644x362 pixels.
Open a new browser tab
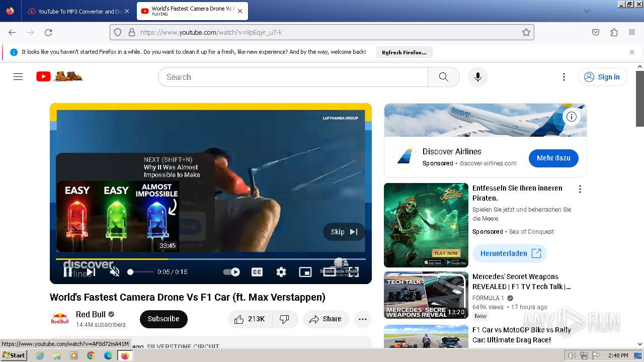[x=259, y=11]
